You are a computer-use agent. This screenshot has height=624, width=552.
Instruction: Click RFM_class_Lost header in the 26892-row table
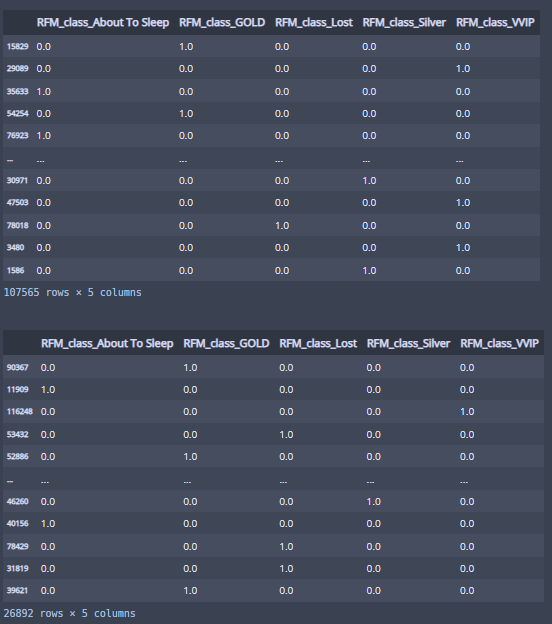(318, 343)
